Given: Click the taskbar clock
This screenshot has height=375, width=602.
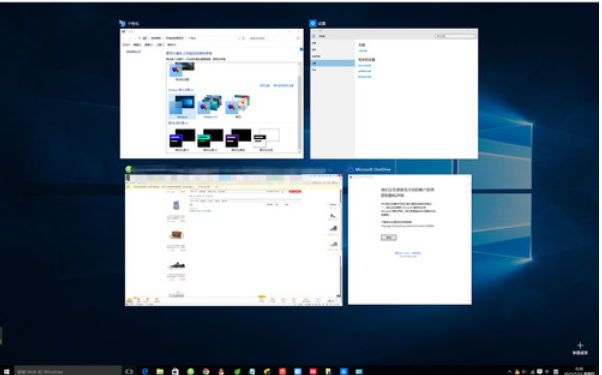Looking at the screenshot, I should 579,371.
